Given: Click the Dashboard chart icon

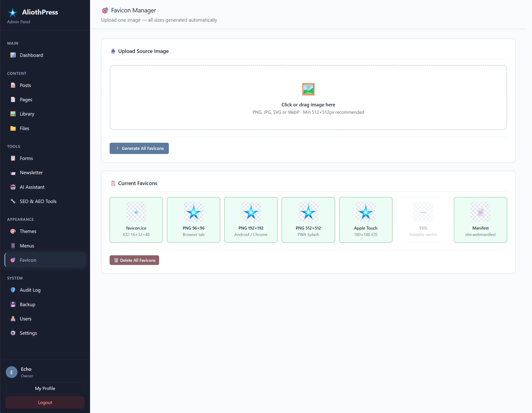Looking at the screenshot, I should (x=13, y=55).
